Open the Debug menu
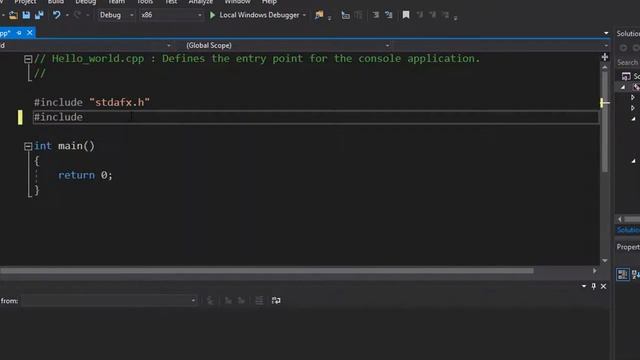Screen dimensions: 640x360 [x=86, y=2]
